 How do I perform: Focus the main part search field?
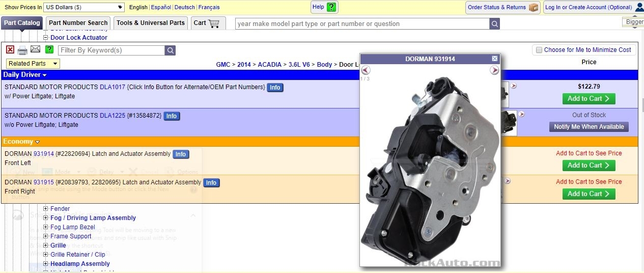point(362,24)
